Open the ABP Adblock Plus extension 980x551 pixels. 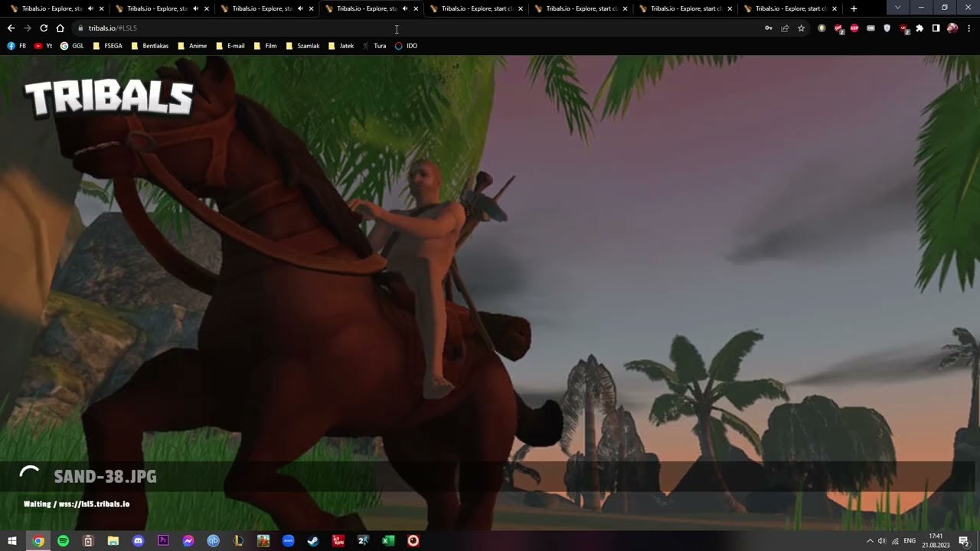point(854,28)
